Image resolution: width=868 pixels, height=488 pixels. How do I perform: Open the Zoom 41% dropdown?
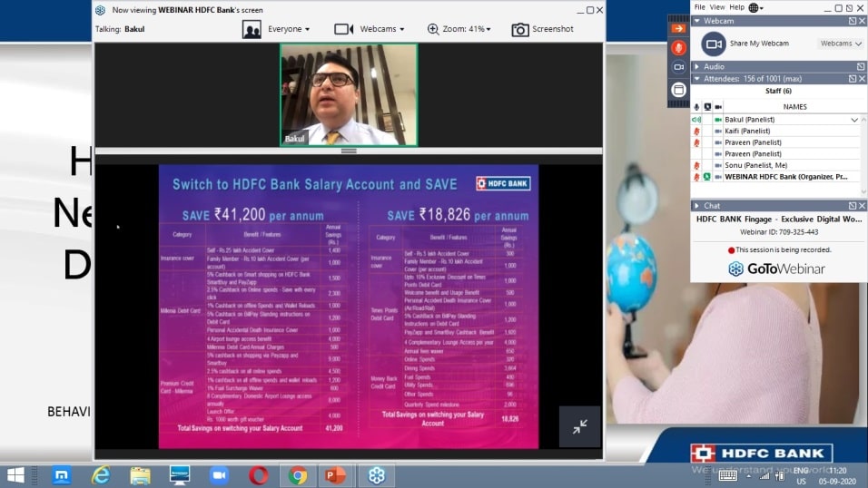[459, 29]
